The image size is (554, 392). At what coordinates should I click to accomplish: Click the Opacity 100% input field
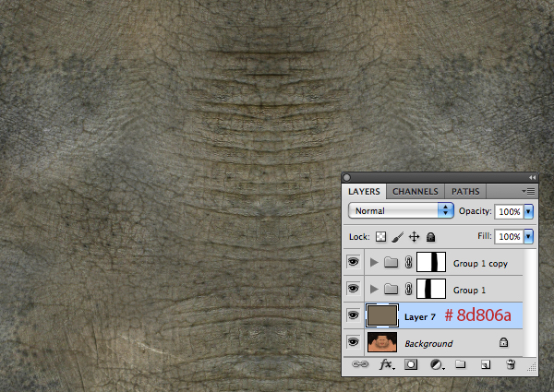coord(509,211)
